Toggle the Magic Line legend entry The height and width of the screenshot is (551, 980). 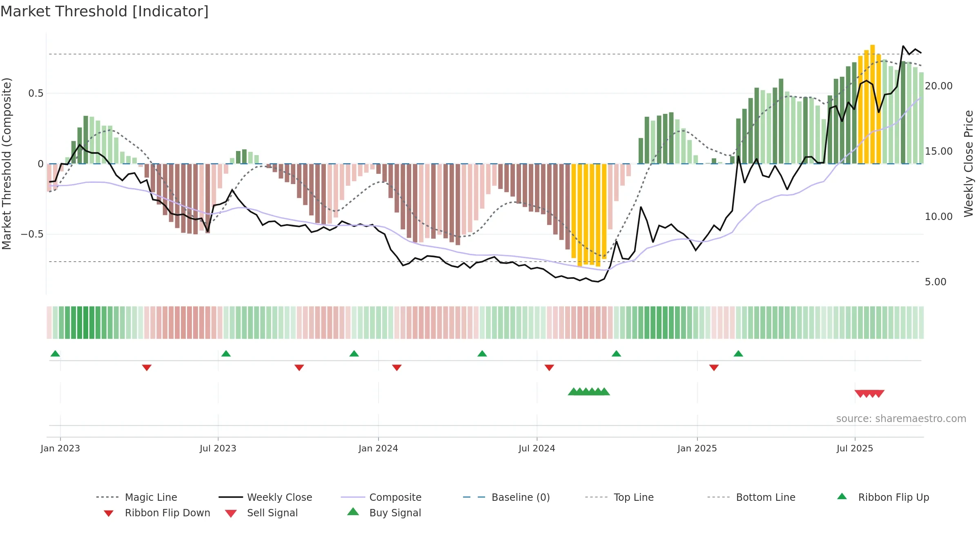136,497
